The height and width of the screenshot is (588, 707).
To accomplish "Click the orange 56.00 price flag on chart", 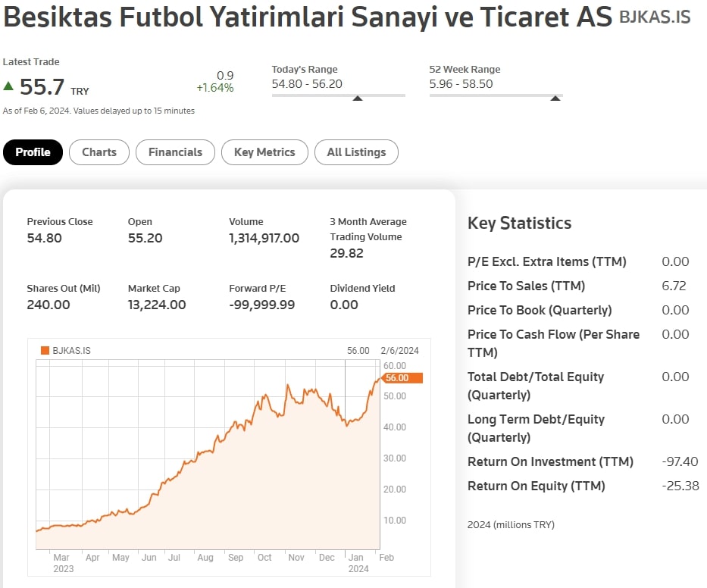I will [x=402, y=378].
